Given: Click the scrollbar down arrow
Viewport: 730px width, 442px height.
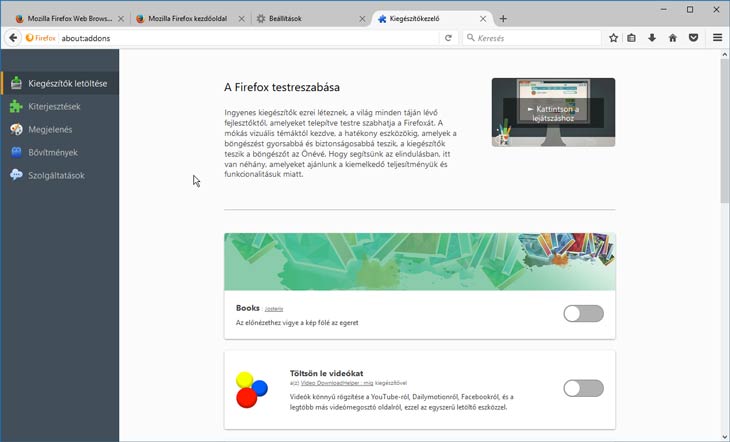Looking at the screenshot, I should pyautogui.click(x=724, y=437).
